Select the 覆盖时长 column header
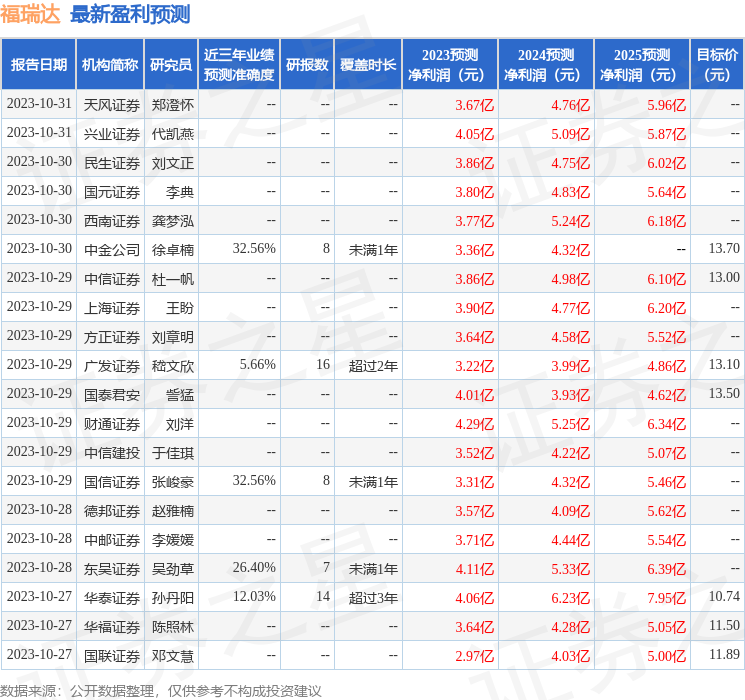745x700 pixels. coord(368,65)
